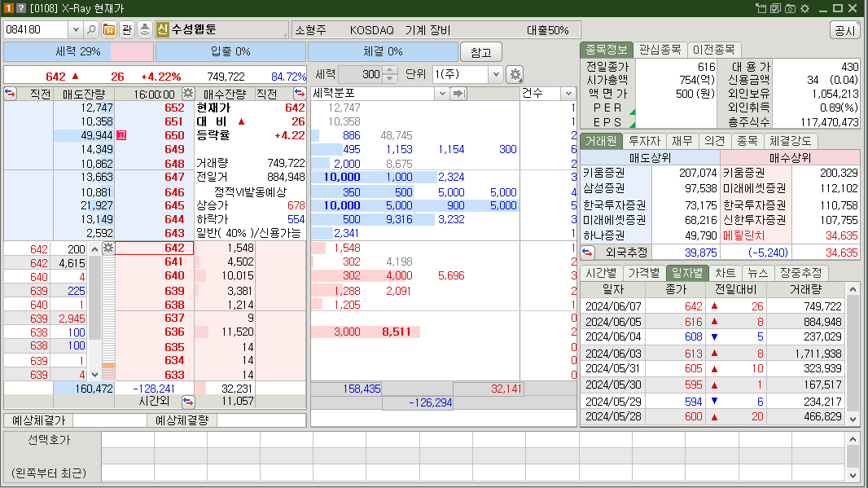Click the swap arrows icon left of 매도잔량 '직전'
This screenshot has width=868, height=488.
click(x=11, y=93)
